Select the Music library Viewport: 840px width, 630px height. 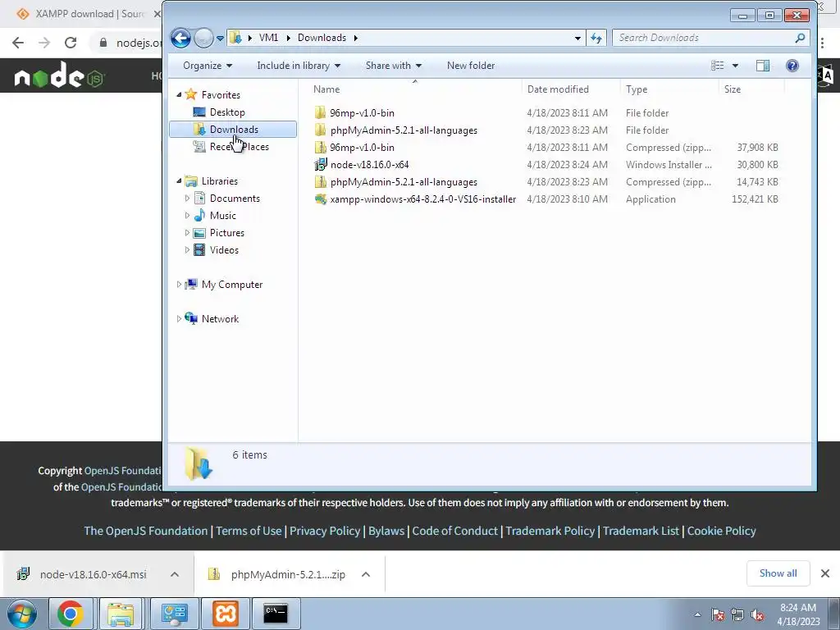[x=222, y=216]
